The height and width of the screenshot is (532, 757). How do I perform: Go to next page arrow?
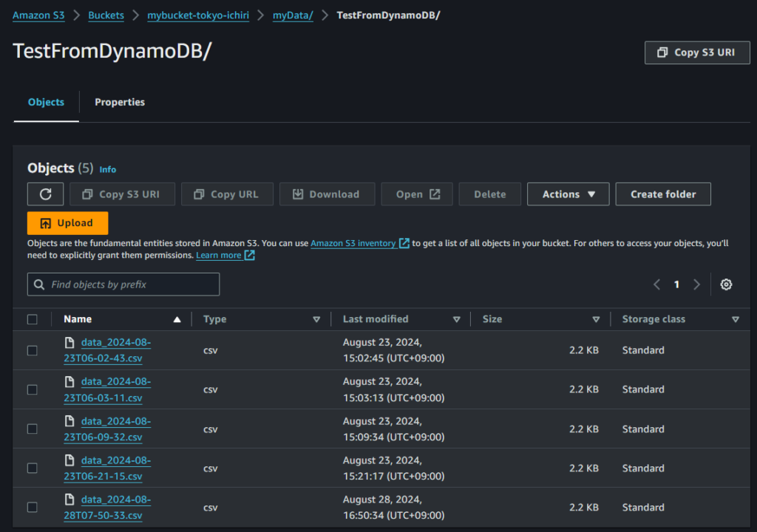pyautogui.click(x=696, y=284)
